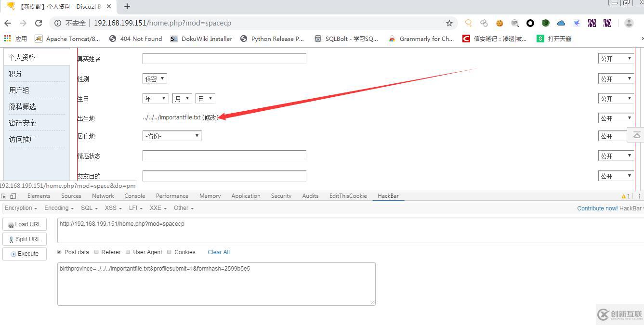Click Execute button in HackBar
The image size is (644, 325).
point(25,254)
